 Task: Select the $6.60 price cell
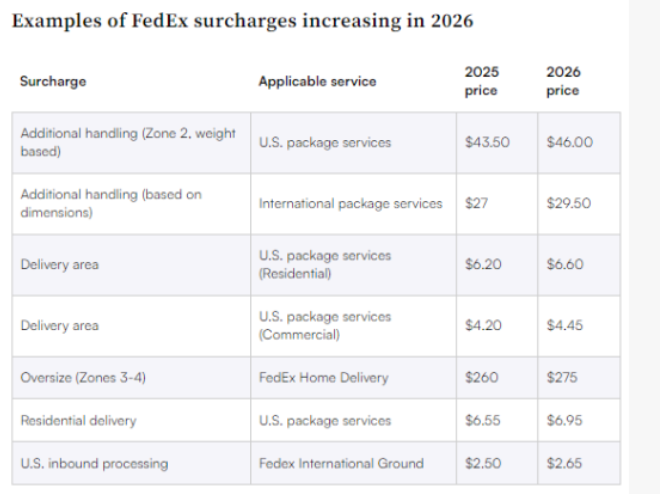point(565,264)
